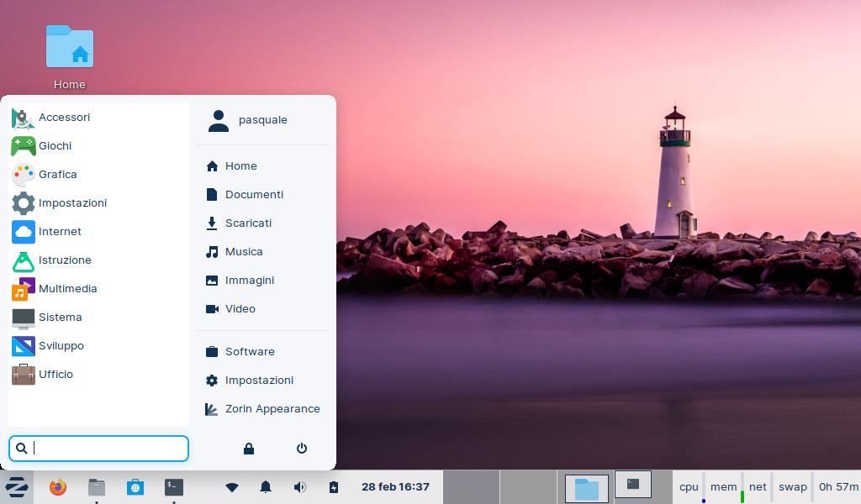861x504 pixels.
Task: Click the power off icon in menu
Action: (x=302, y=449)
